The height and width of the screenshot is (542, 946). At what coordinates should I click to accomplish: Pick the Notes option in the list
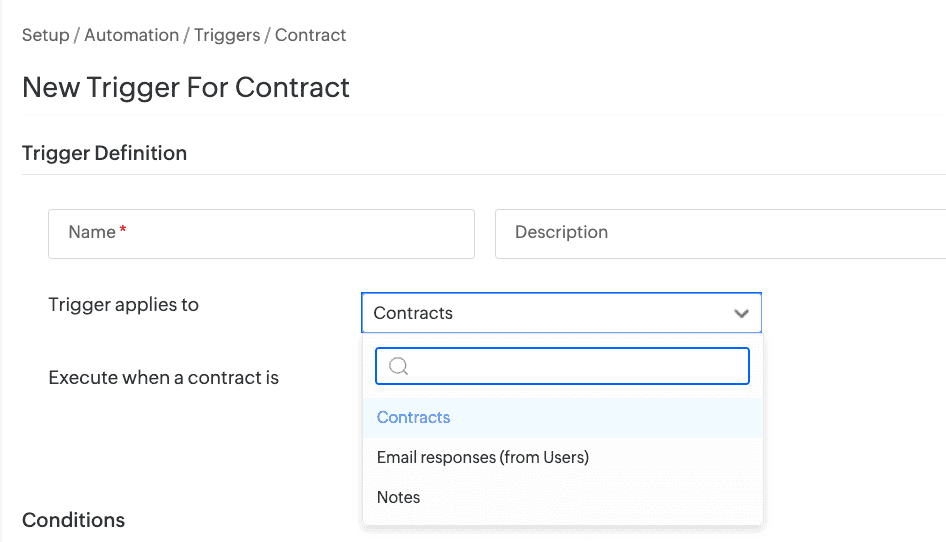tap(399, 498)
